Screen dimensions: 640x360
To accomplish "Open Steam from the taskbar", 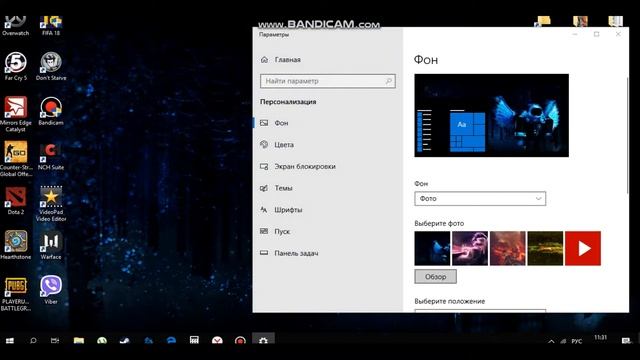I will click(124, 340).
